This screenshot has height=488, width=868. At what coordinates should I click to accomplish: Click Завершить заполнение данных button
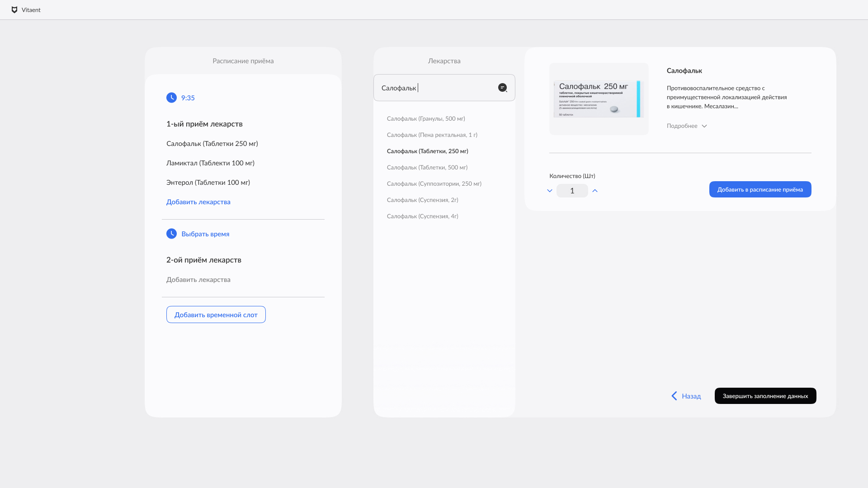765,396
